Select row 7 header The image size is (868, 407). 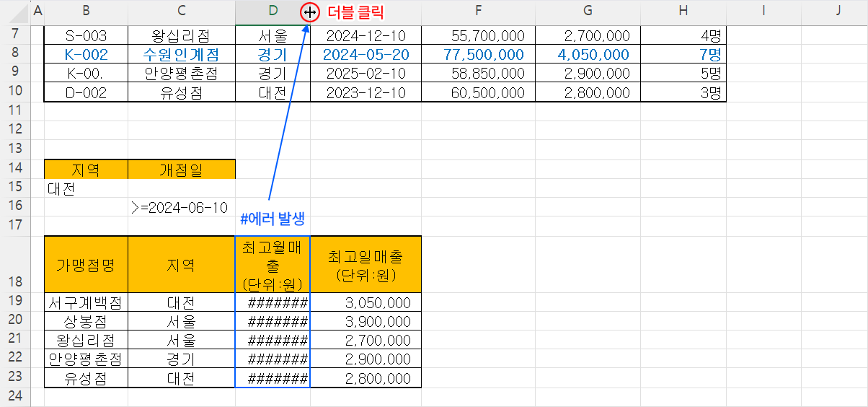click(15, 35)
